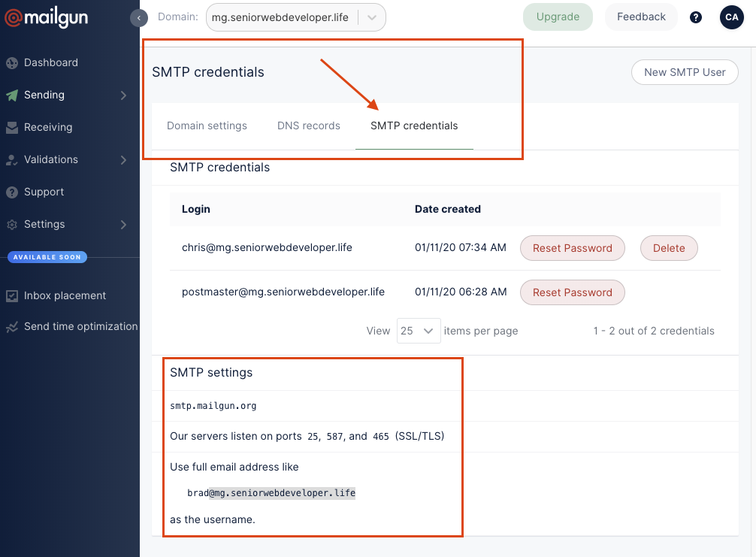Image resolution: width=756 pixels, height=557 pixels.
Task: Switch to the Domain settings tab
Action: pos(207,126)
